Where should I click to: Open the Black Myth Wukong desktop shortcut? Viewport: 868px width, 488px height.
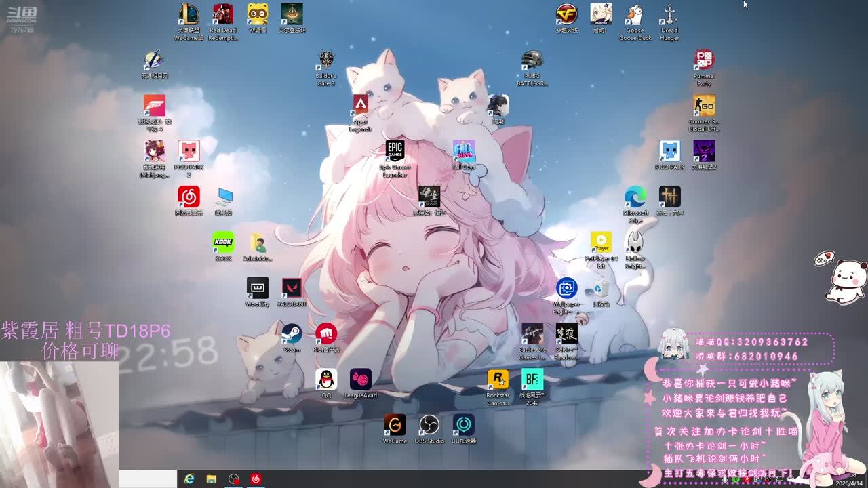(x=429, y=201)
